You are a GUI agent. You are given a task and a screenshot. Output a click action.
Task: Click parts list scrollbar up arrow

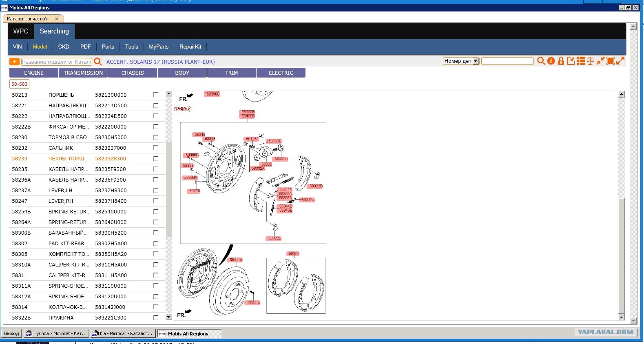[x=169, y=94]
